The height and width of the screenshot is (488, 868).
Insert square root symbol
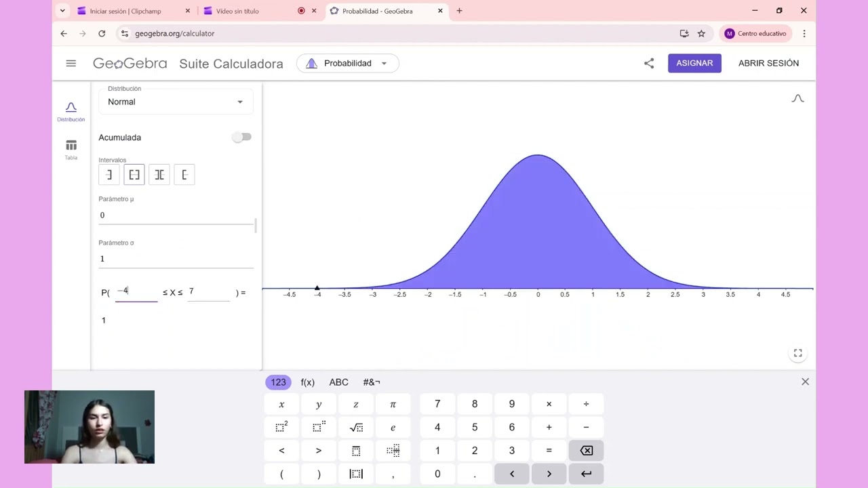356,428
